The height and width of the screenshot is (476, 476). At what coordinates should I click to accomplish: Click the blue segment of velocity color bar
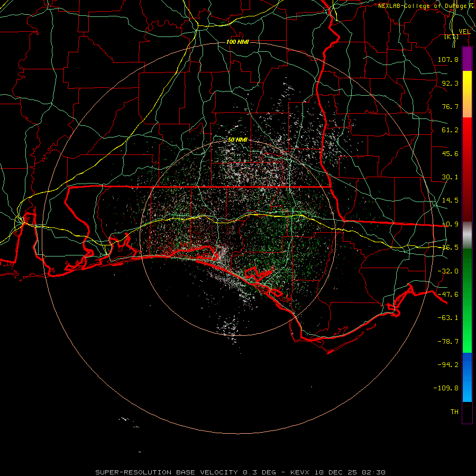pyautogui.click(x=467, y=377)
